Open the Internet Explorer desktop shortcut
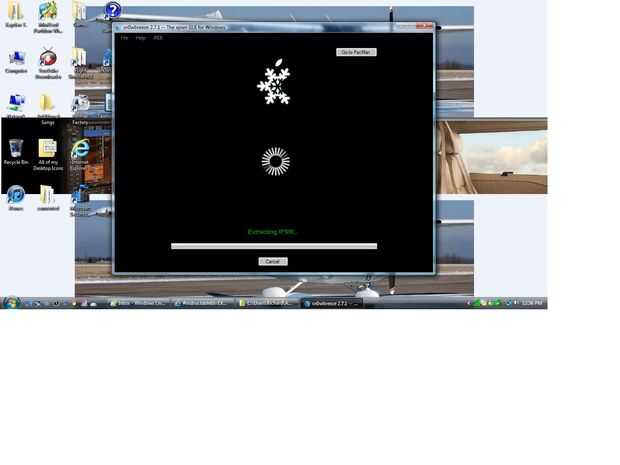This screenshot has height=465, width=620. [80, 154]
